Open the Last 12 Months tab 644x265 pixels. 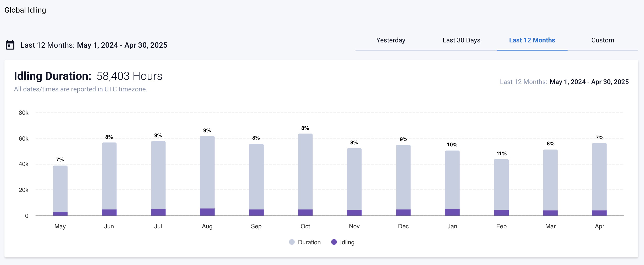[x=532, y=40]
